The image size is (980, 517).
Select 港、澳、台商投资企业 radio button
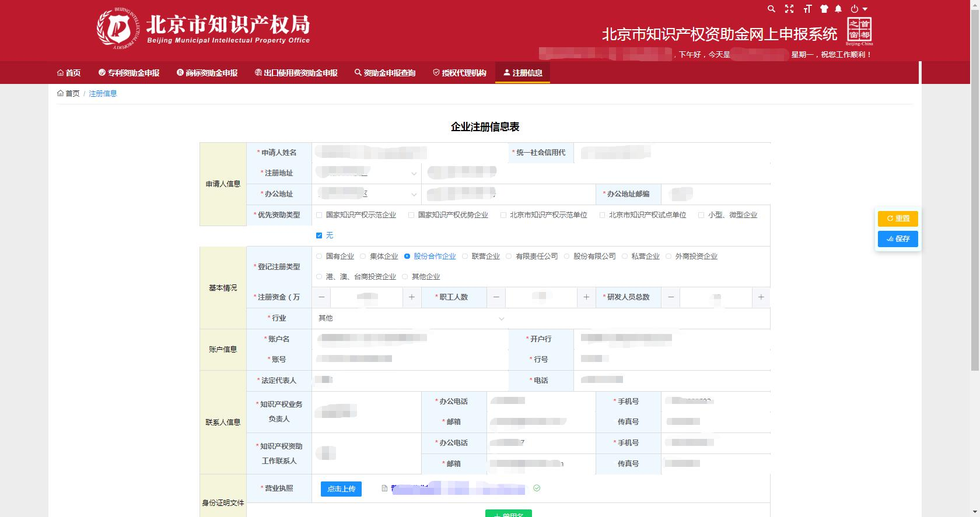click(x=319, y=277)
